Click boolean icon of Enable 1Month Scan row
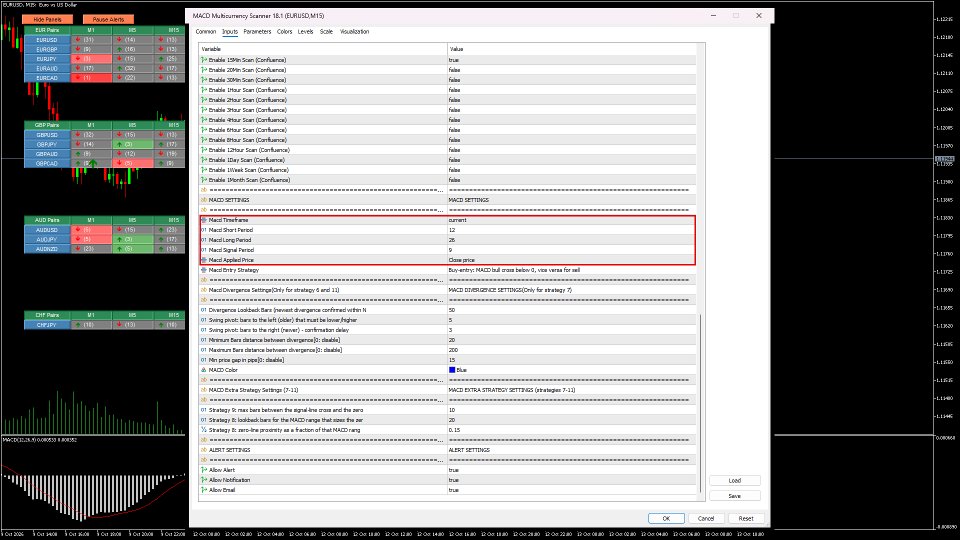 click(204, 180)
